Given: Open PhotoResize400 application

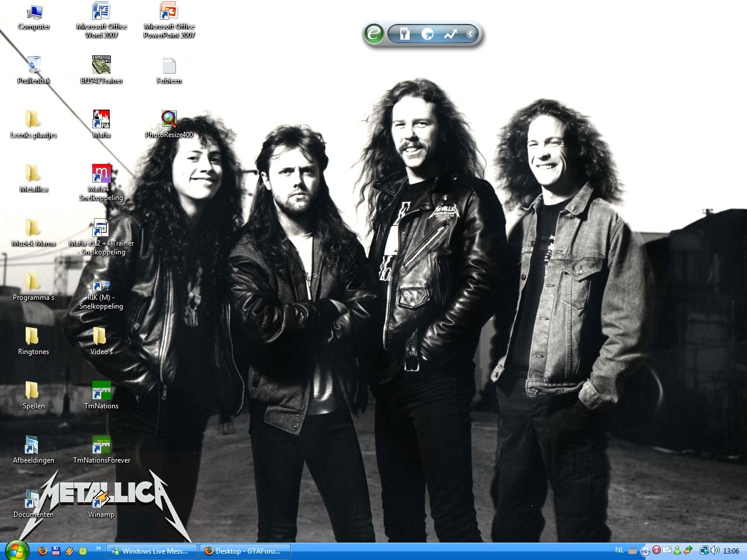Looking at the screenshot, I should point(169,125).
